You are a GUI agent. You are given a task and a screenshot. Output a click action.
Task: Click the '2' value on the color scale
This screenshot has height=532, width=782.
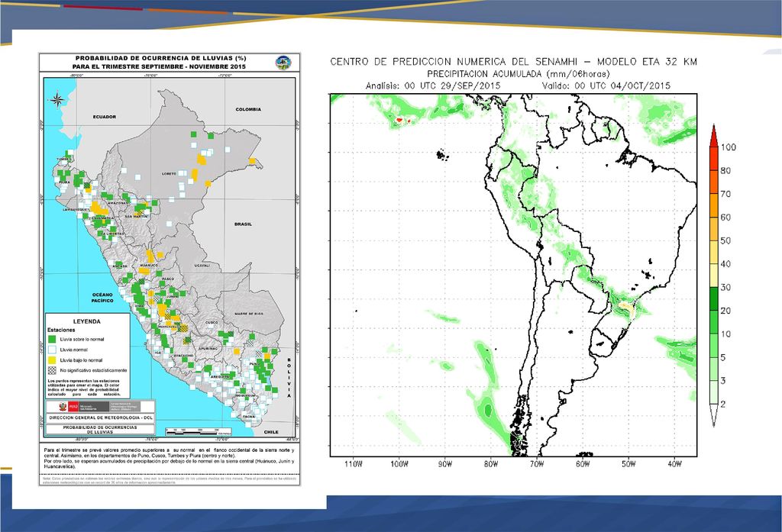(723, 405)
